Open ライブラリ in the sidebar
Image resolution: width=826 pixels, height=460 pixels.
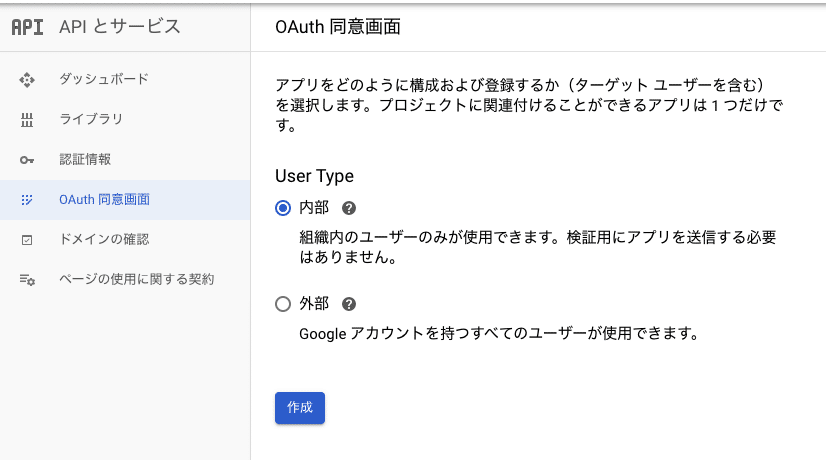[91, 119]
